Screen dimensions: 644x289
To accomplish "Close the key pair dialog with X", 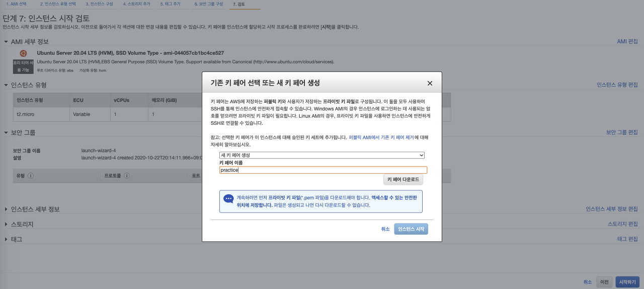I will click(430, 83).
